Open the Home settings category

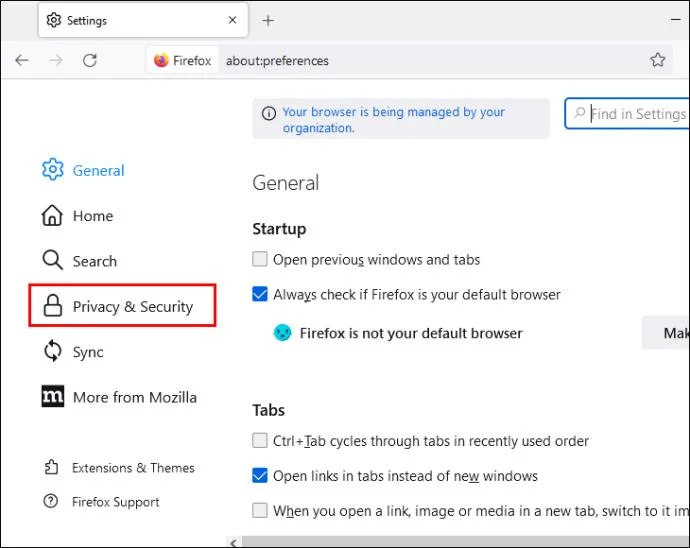click(78, 216)
